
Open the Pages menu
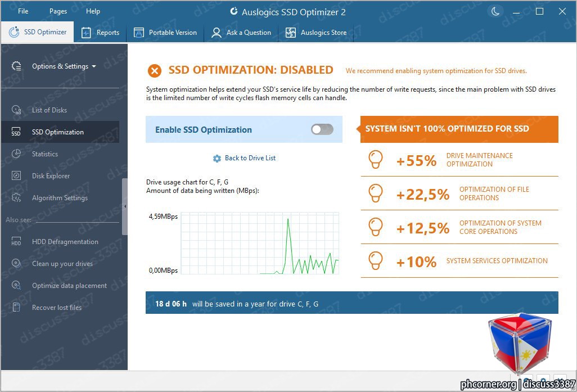click(58, 11)
